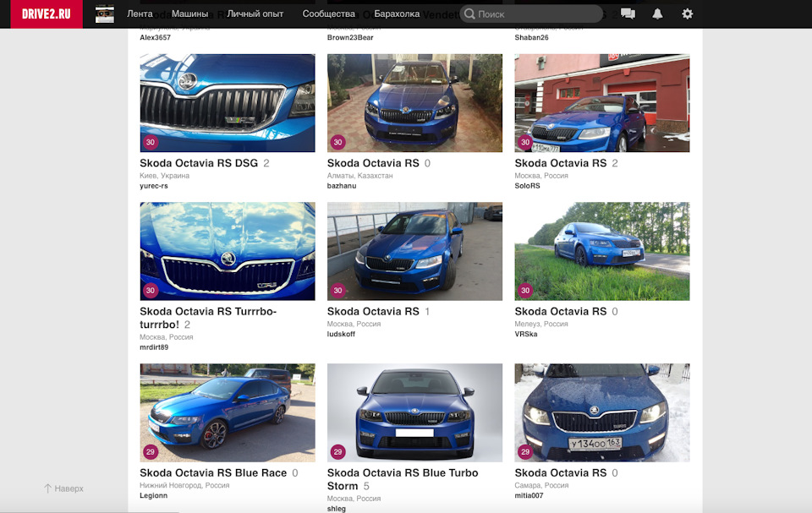Click rating badge 29 on Legionn car photo

click(151, 452)
